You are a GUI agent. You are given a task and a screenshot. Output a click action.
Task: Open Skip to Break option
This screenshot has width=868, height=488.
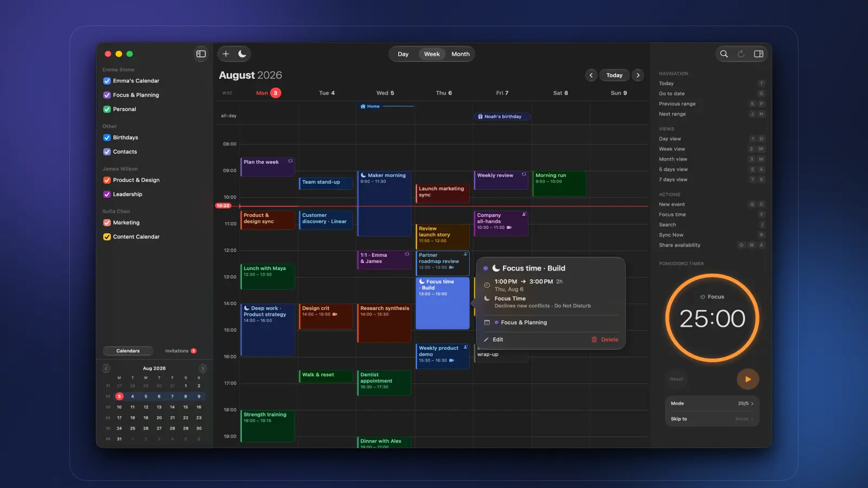coord(712,419)
